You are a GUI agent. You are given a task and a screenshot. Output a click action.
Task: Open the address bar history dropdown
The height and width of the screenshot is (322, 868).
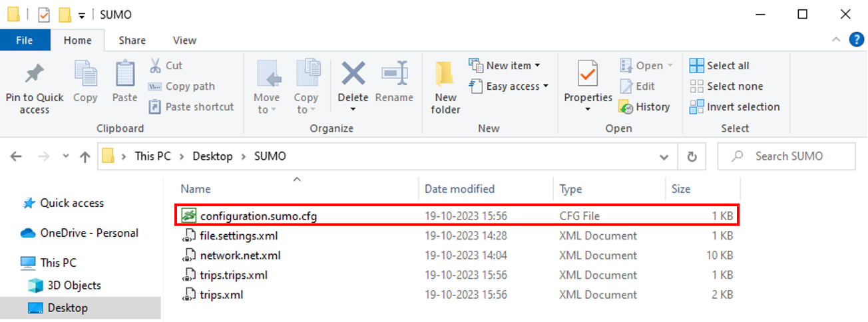664,157
